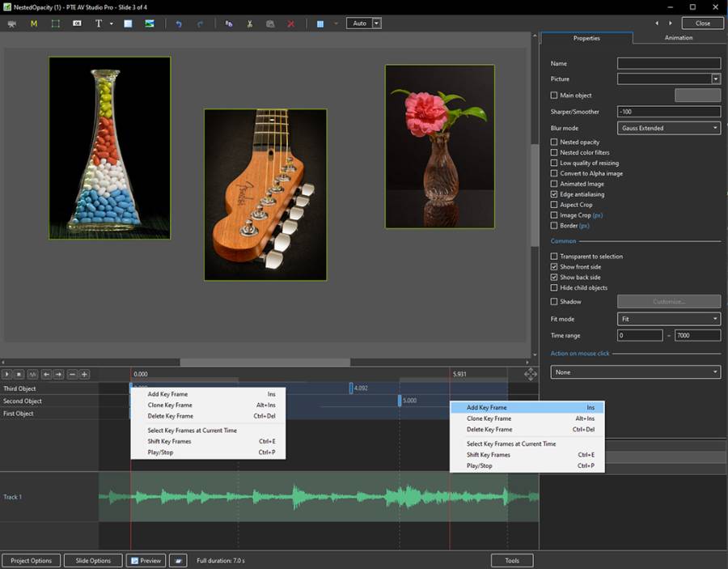This screenshot has width=728, height=569.
Task: Enable the Nested opacity checkbox
Action: [x=554, y=142]
